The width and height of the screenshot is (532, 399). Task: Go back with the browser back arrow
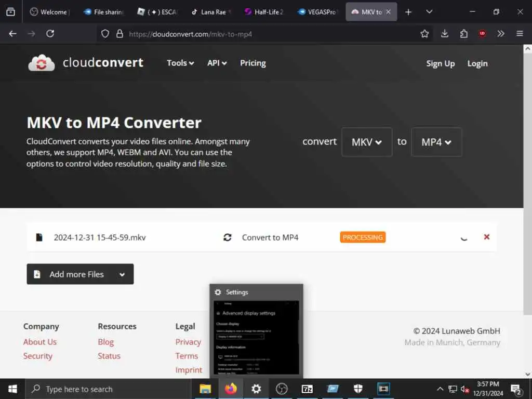click(13, 34)
